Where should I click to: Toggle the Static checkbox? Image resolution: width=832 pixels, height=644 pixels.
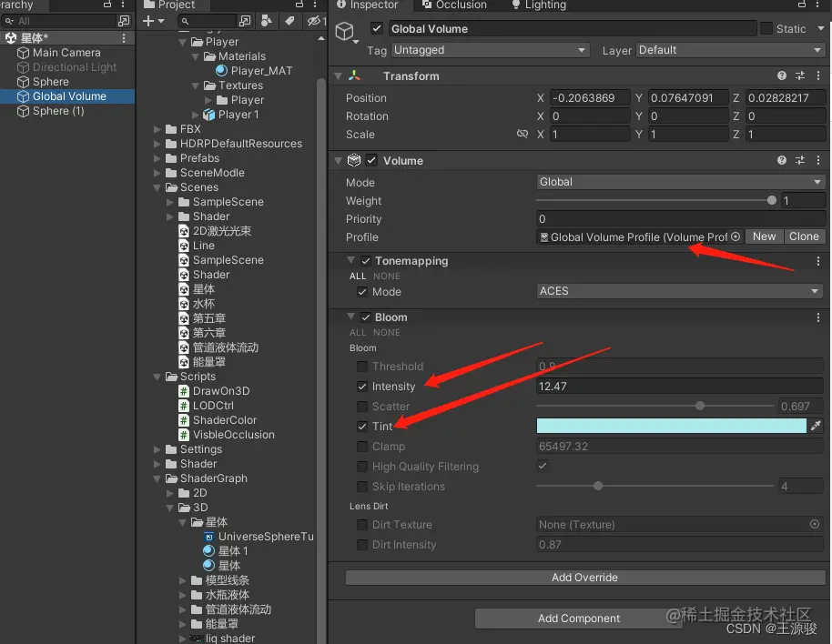click(766, 28)
